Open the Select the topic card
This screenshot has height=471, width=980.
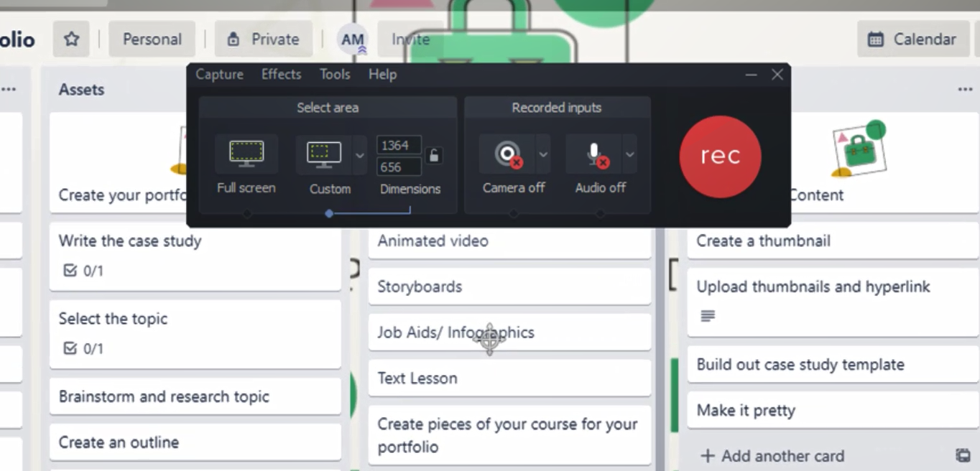(195, 334)
